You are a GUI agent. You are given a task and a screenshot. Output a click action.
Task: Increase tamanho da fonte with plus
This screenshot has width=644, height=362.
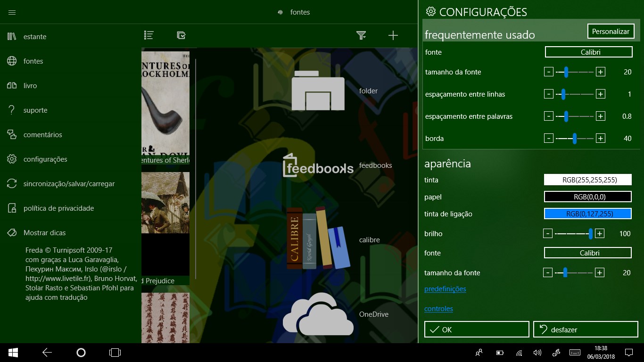[x=600, y=72]
